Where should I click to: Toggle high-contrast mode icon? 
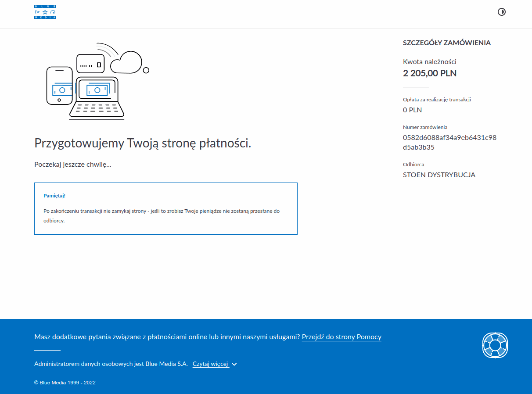click(x=502, y=12)
